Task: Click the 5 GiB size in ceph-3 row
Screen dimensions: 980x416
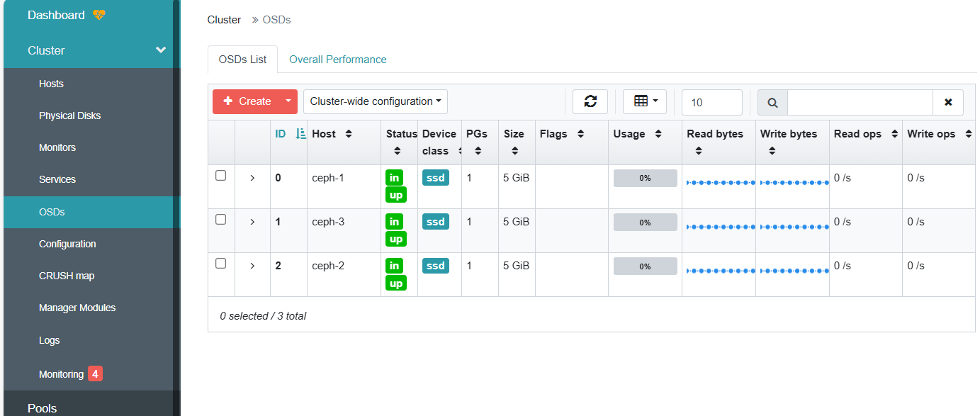Action: click(x=516, y=222)
